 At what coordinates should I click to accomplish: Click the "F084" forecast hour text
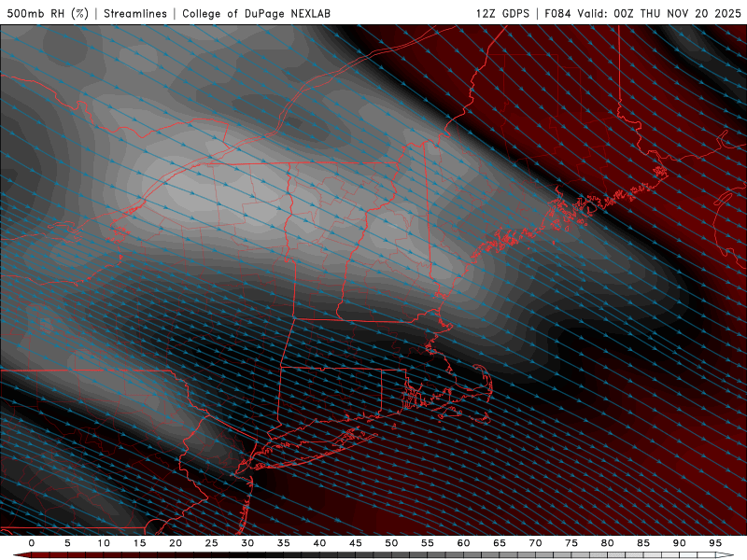[557, 13]
